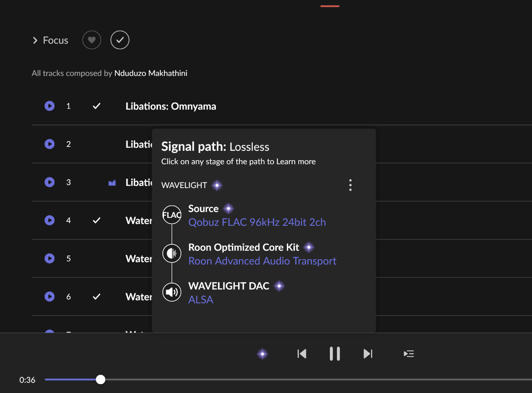Skip to the next track
The image size is (532, 393).
[x=368, y=354]
